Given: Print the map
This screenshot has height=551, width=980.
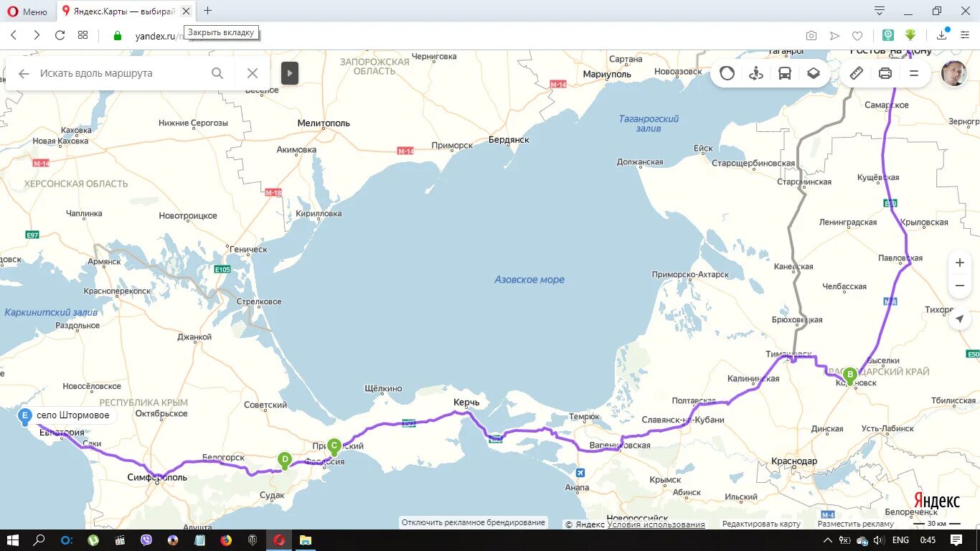Looking at the screenshot, I should click(x=885, y=73).
